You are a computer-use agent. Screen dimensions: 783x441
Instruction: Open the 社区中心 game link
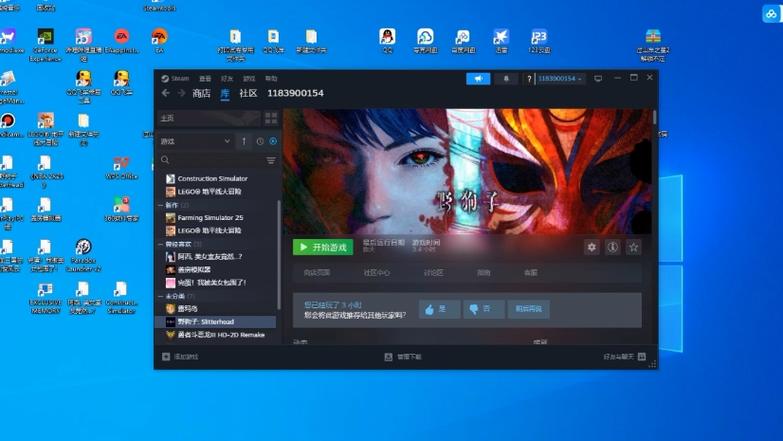point(377,273)
